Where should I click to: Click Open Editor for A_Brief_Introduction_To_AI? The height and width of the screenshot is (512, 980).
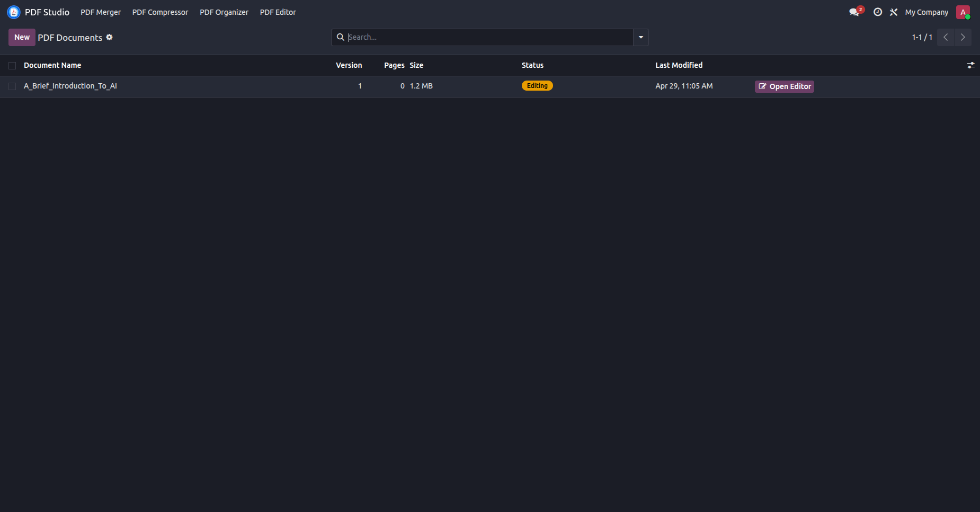[x=785, y=86]
